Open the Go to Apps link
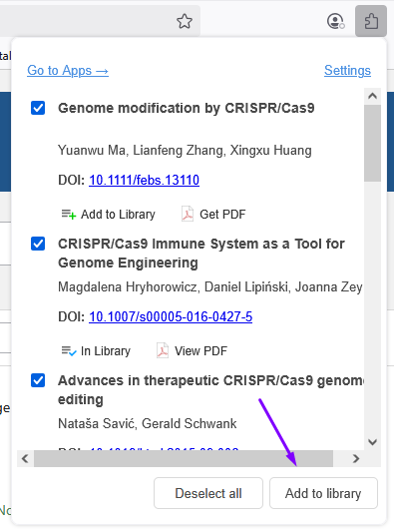 (x=68, y=71)
